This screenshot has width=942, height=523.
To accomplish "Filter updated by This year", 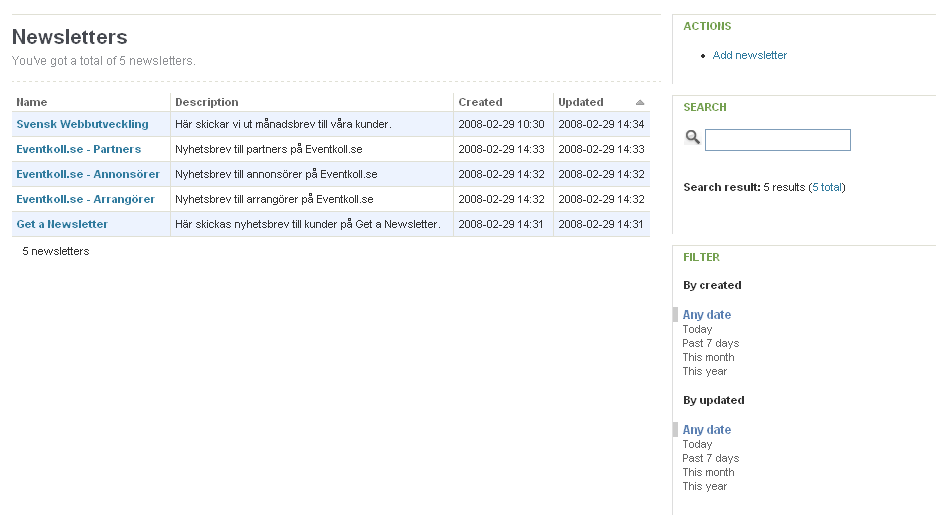I will tap(705, 486).
